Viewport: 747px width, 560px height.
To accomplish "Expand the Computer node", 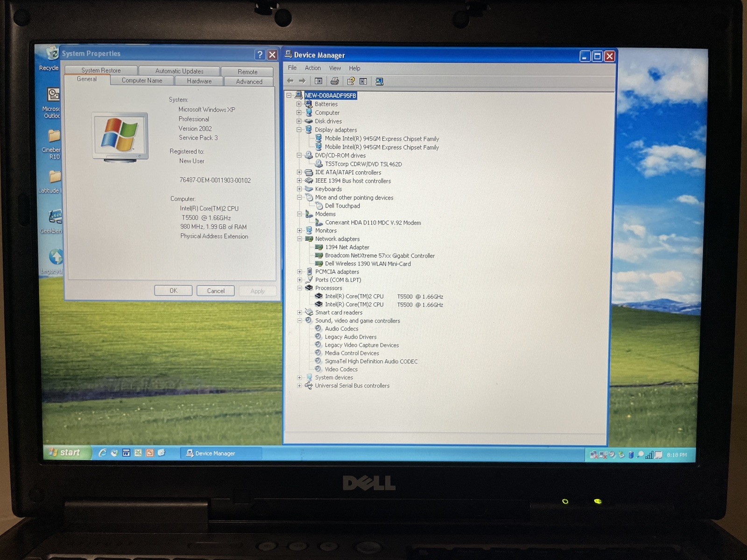I will coord(299,112).
